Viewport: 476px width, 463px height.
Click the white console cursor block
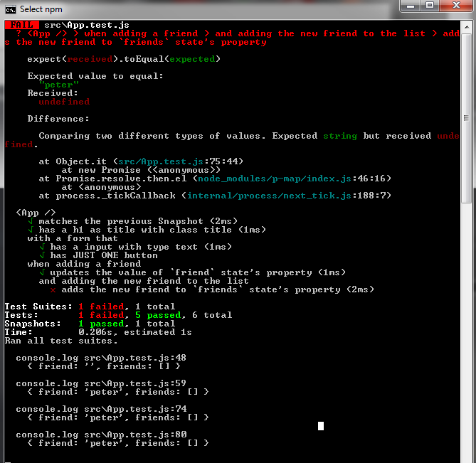click(321, 426)
